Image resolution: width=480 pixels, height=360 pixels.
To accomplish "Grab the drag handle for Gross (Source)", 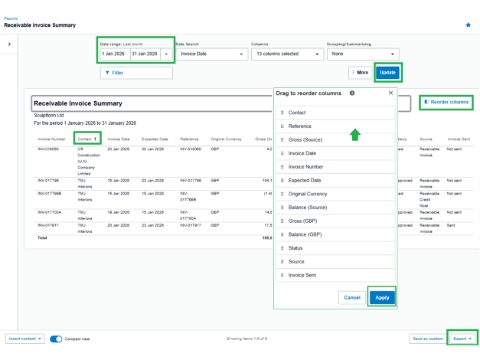I will [x=282, y=140].
